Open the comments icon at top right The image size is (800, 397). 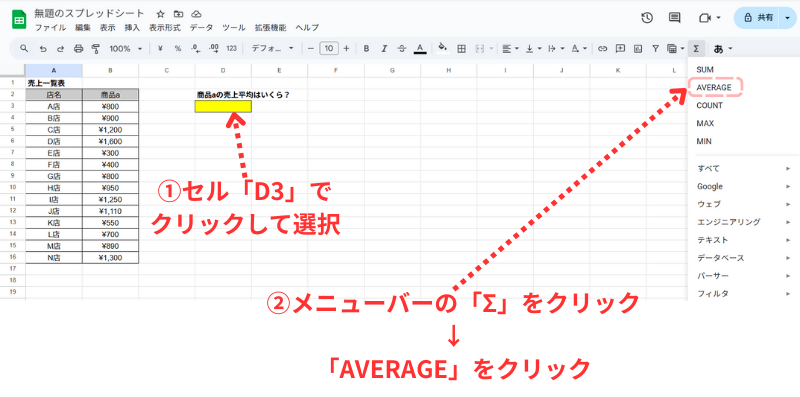click(x=674, y=18)
